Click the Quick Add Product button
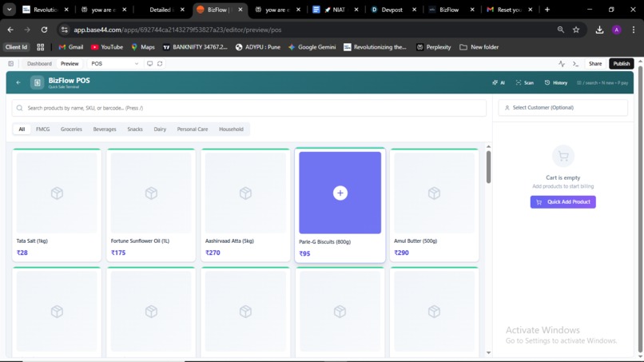 click(x=563, y=201)
